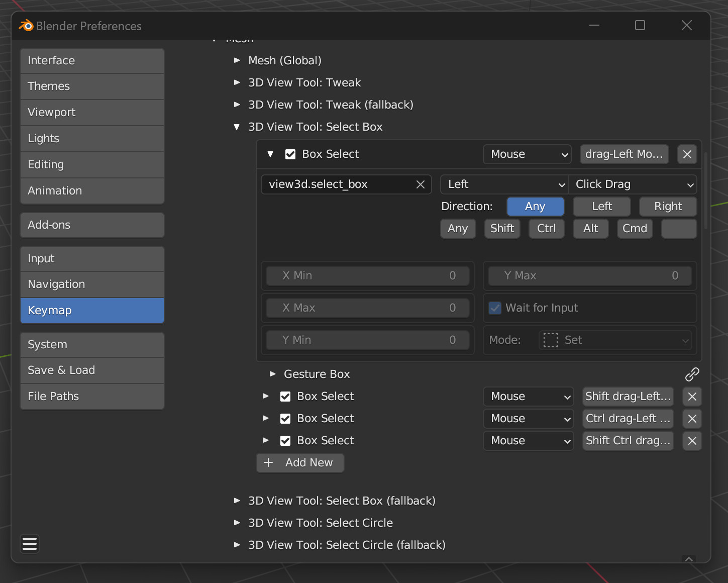Set Direction to Left
The image size is (728, 583).
click(602, 207)
